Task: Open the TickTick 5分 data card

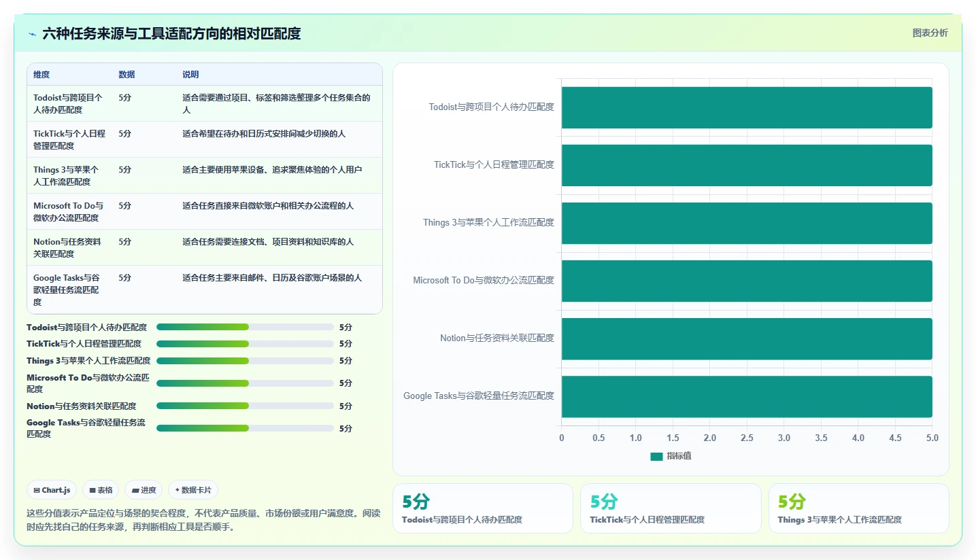Action: click(x=671, y=508)
